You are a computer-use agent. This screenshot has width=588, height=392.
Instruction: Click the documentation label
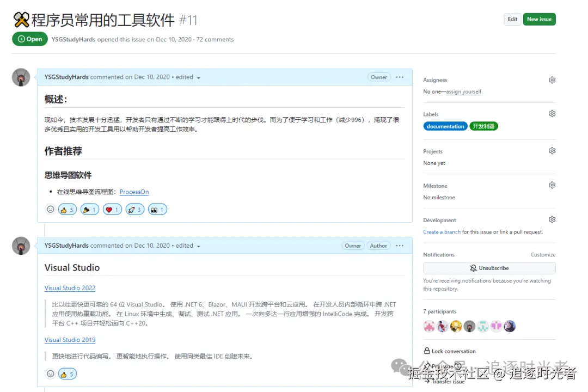(445, 126)
